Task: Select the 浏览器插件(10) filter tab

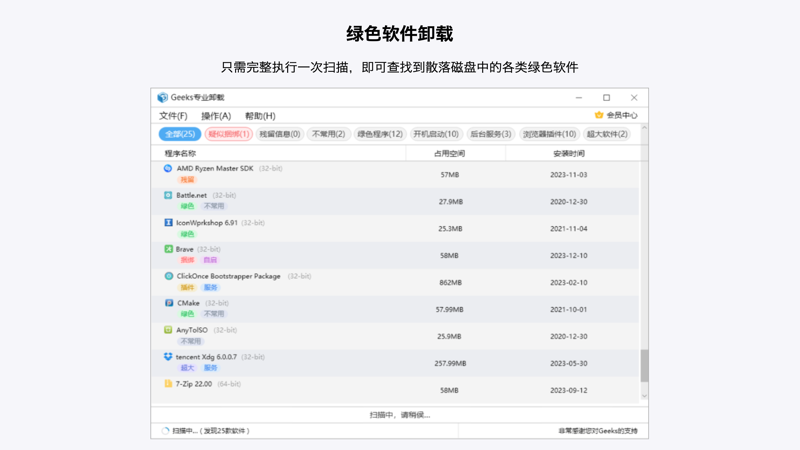Action: click(549, 134)
